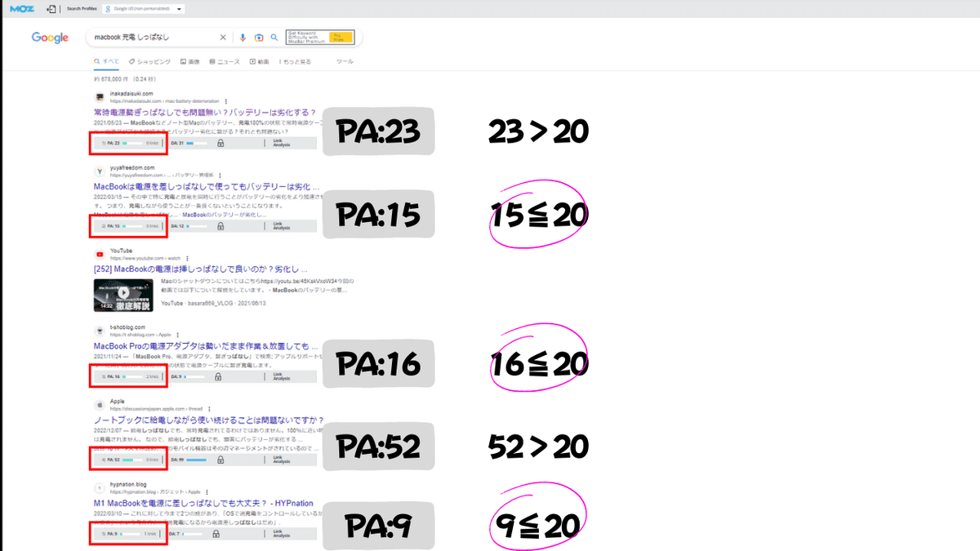Open image search with camera icon
This screenshot has height=551, width=980.
click(x=259, y=38)
